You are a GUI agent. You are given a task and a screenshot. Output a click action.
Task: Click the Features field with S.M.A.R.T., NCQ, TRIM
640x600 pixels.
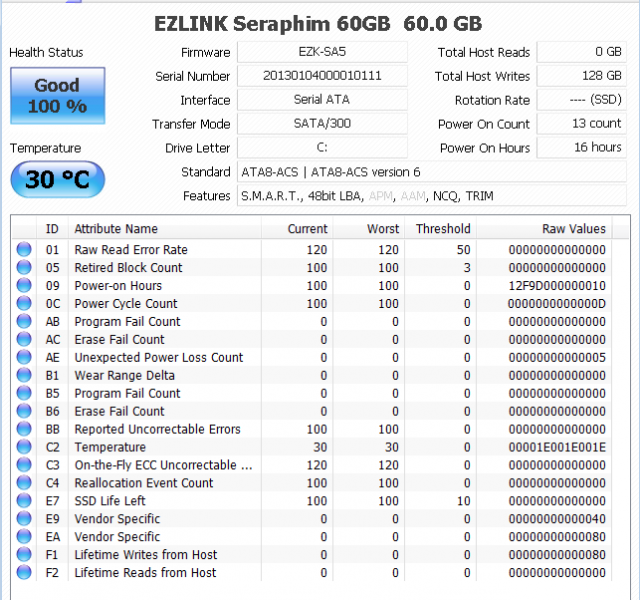432,196
